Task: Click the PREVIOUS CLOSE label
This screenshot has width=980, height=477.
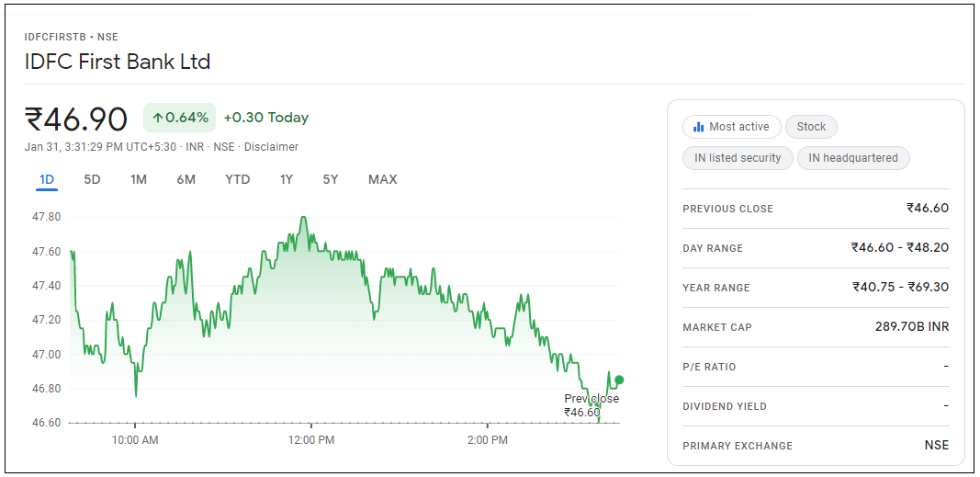Action: point(728,209)
